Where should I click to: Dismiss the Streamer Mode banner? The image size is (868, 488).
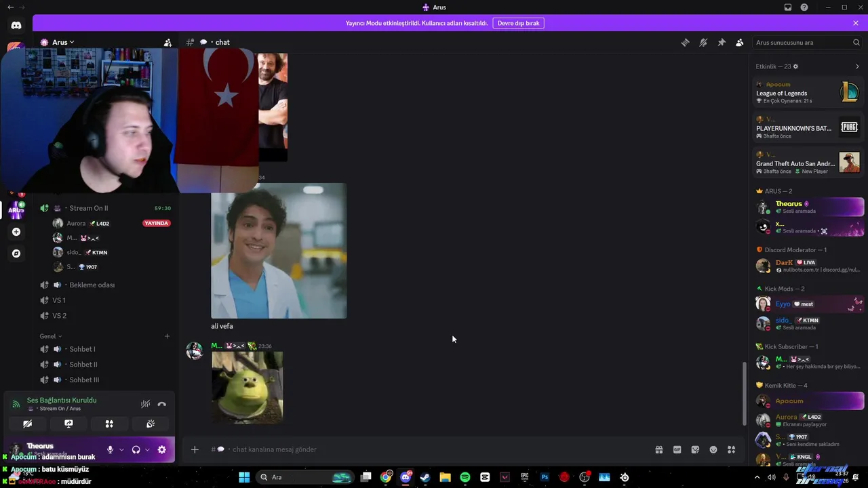click(x=856, y=23)
